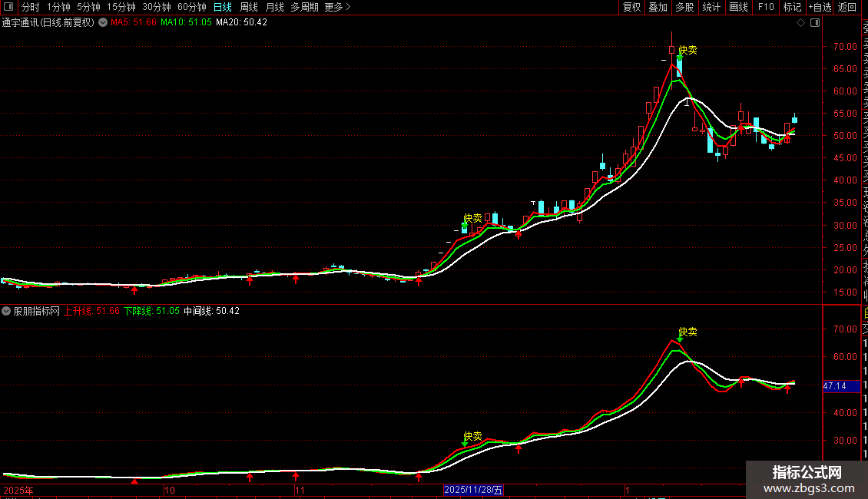The width and height of the screenshot is (868, 499).
Task: Open main chart indicator dropdown beside 通宇通讯
Action: coord(103,23)
